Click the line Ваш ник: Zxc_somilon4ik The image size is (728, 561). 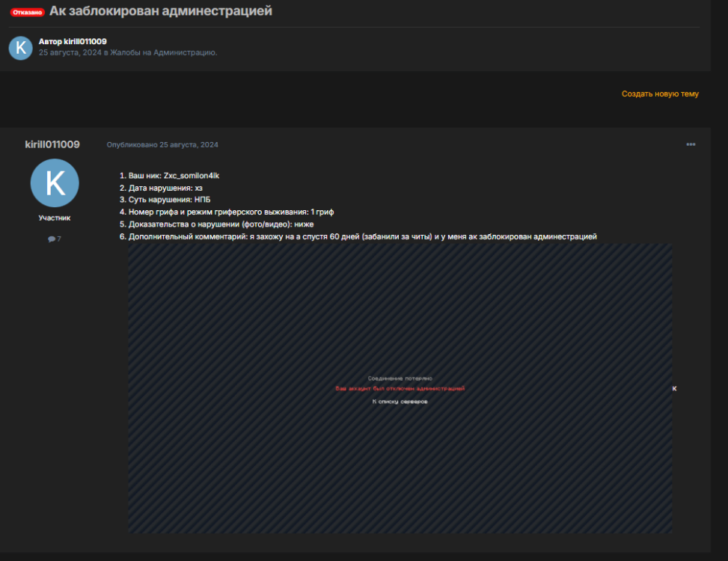(x=174, y=175)
